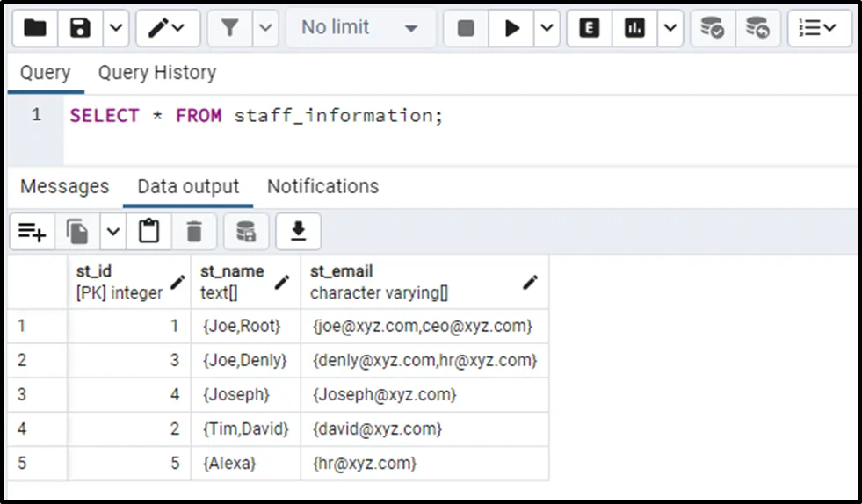The image size is (862, 504).
Task: Download the results with the download icon
Action: click(x=299, y=232)
